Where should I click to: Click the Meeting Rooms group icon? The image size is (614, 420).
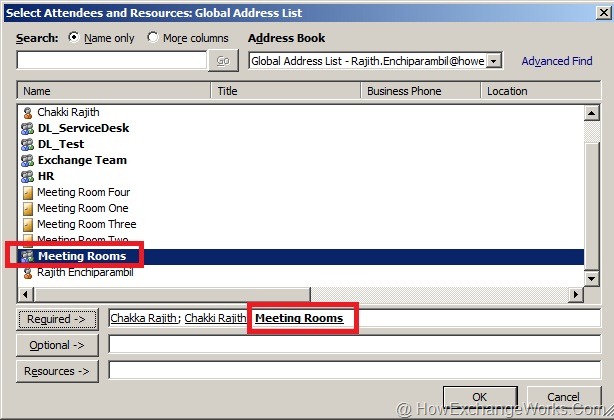click(27, 256)
